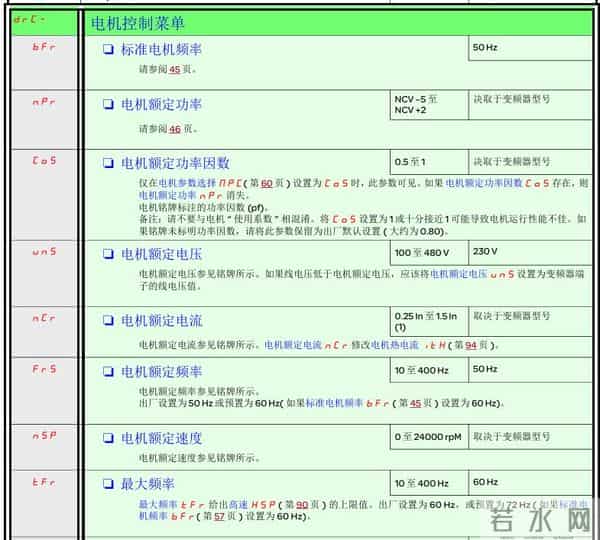Select 决取于变频器型号 cell in 电机额定功率因数 row

tap(530, 162)
